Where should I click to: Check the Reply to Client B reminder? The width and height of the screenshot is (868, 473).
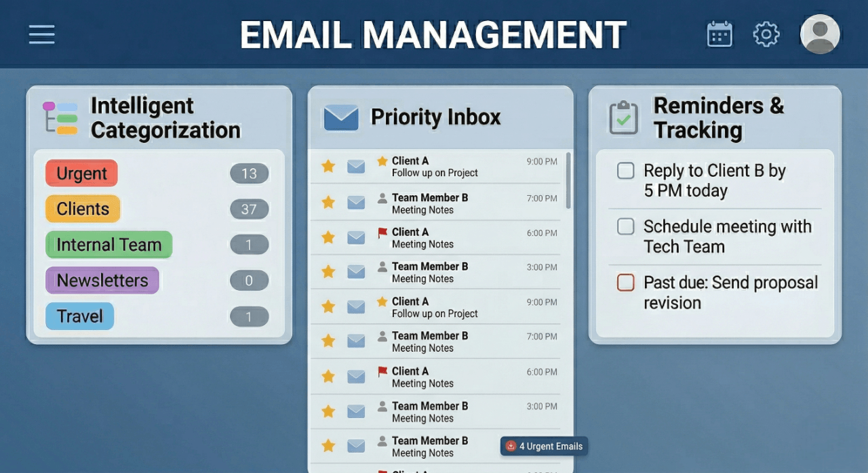pos(625,171)
